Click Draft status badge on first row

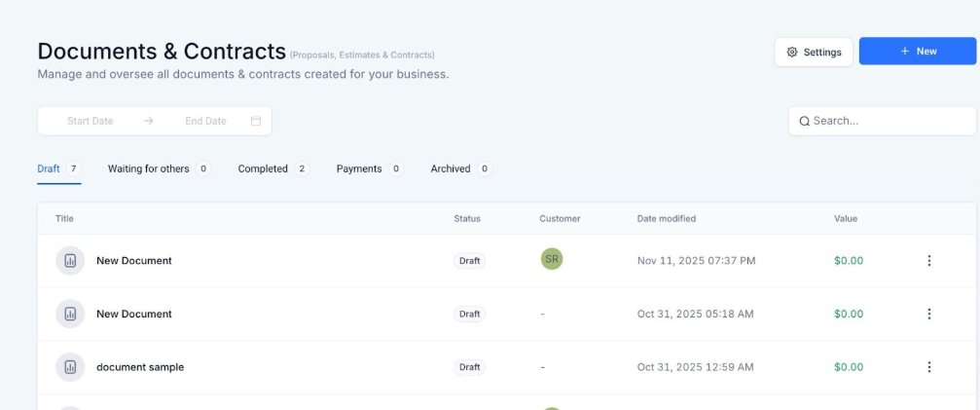point(470,261)
